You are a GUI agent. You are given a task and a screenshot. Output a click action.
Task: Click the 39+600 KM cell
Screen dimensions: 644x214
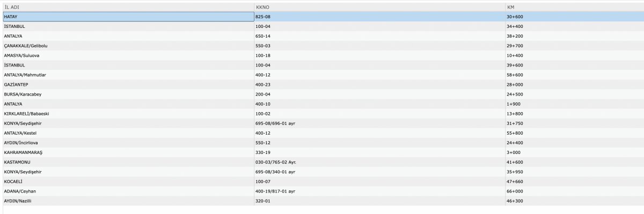click(574, 65)
